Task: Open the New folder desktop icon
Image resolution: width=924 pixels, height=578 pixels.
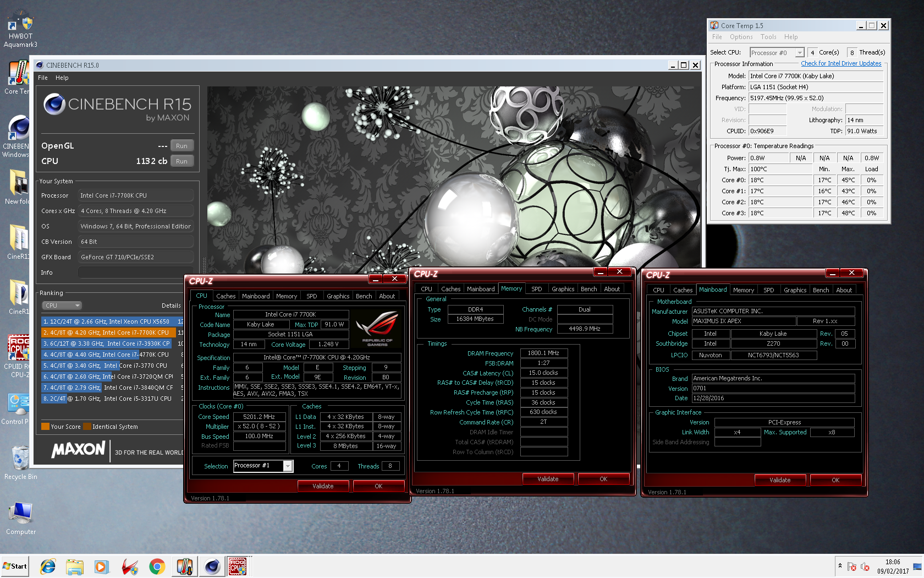Action: (x=18, y=187)
